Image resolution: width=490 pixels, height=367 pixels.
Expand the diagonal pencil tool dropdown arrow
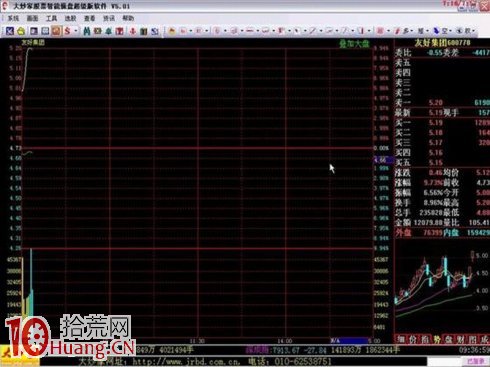321,31
